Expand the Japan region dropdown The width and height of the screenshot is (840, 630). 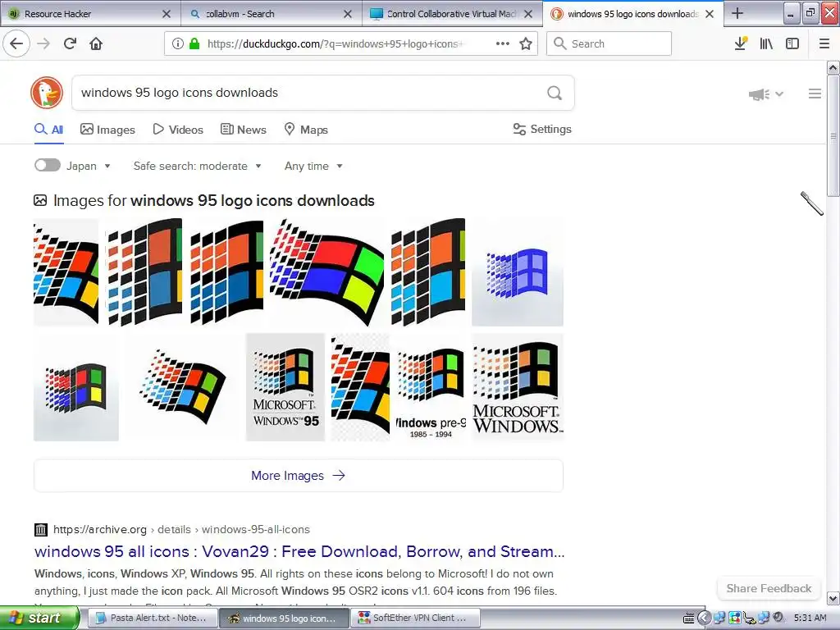tap(89, 166)
